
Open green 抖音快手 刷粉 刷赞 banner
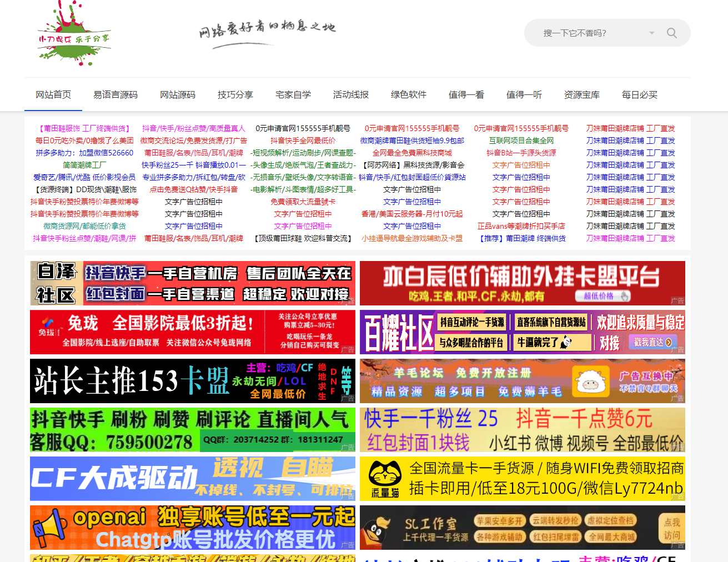click(193, 430)
